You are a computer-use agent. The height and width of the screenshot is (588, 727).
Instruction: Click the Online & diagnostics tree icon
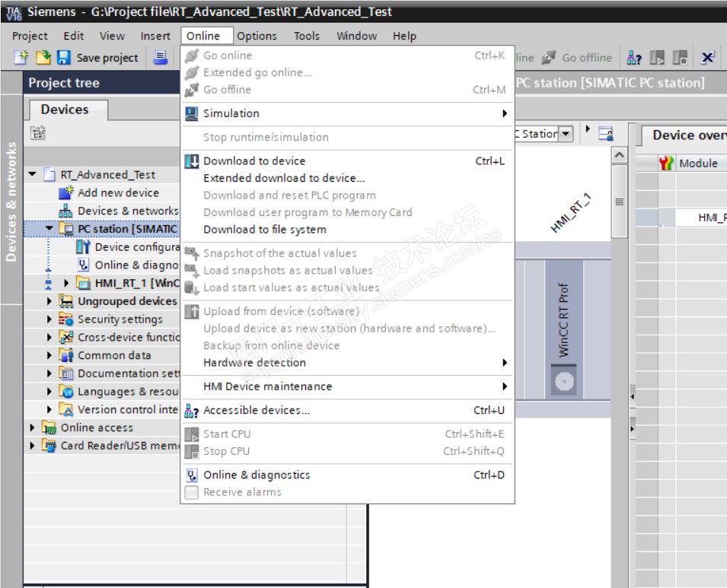[x=83, y=265]
